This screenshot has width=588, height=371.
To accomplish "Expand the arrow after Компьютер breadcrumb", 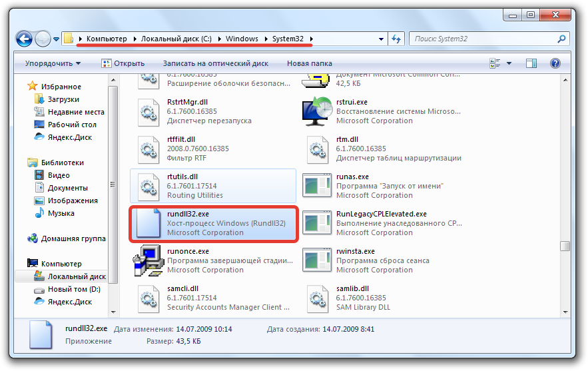I will click(135, 39).
